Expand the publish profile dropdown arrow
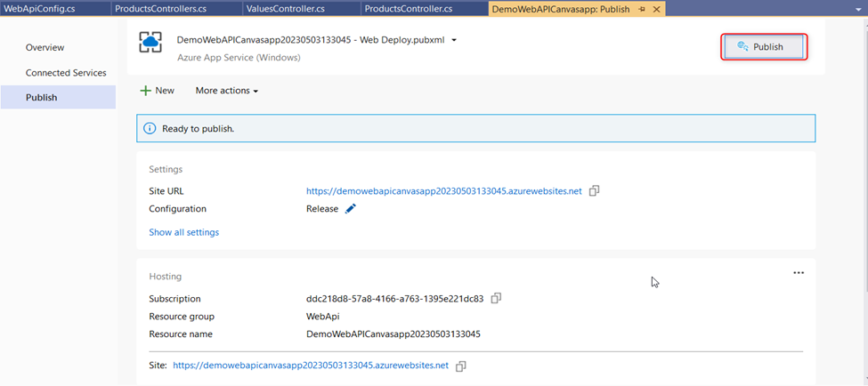 (x=454, y=40)
